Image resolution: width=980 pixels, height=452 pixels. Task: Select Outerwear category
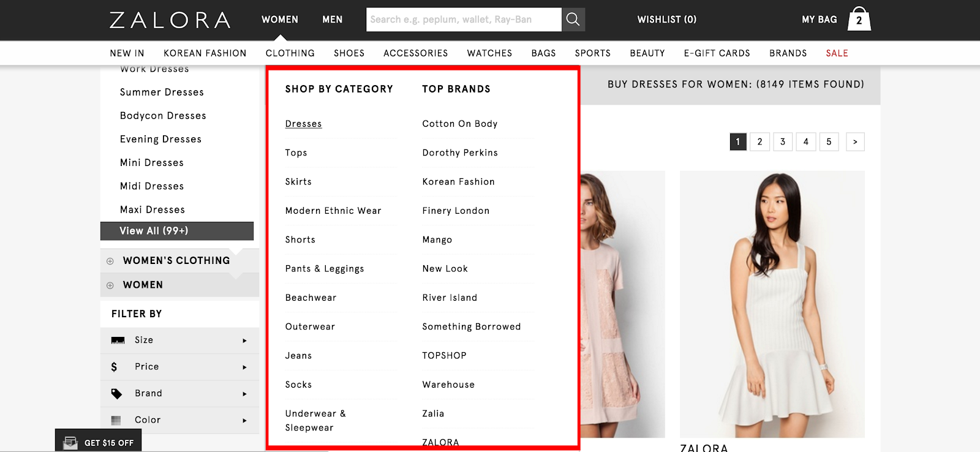point(310,327)
